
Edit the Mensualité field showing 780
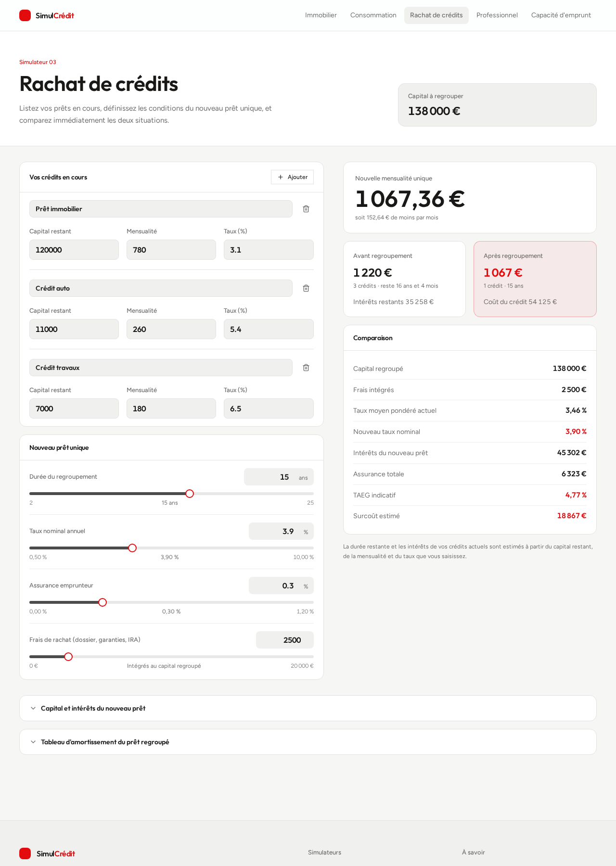(171, 250)
